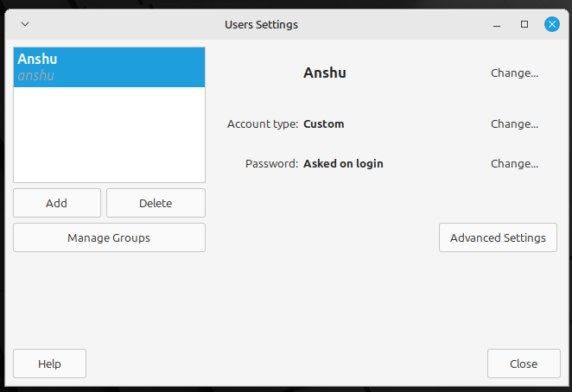Close the window using the blue X icon
This screenshot has width=572, height=392.
551,24
